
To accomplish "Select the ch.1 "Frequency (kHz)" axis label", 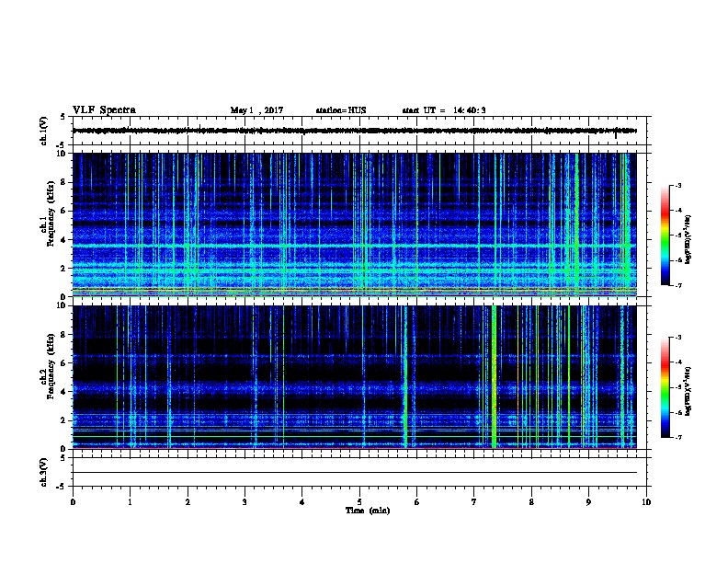I will click(51, 213).
